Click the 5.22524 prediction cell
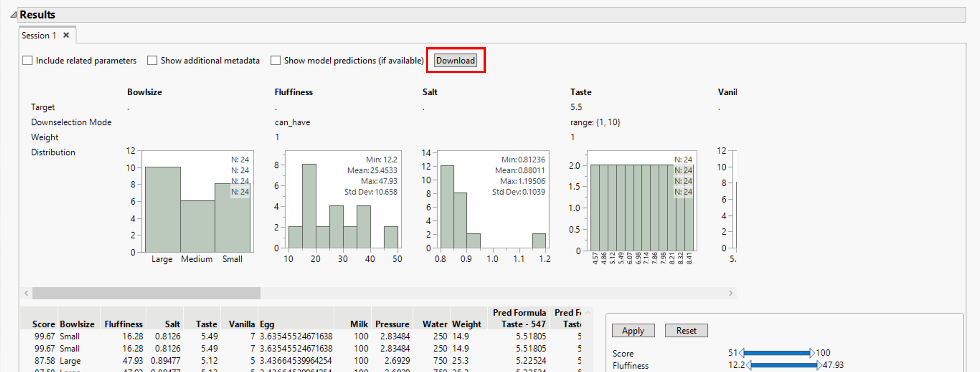The image size is (980, 372). [x=531, y=361]
